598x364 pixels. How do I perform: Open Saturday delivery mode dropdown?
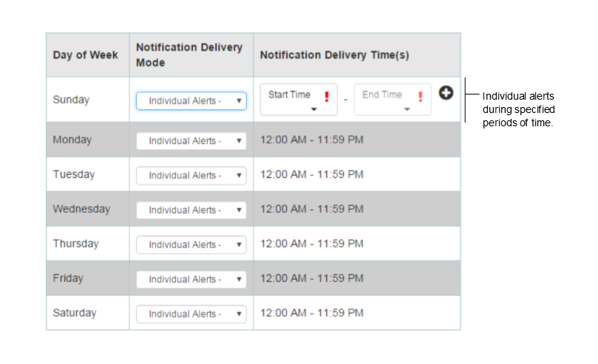tap(191, 314)
